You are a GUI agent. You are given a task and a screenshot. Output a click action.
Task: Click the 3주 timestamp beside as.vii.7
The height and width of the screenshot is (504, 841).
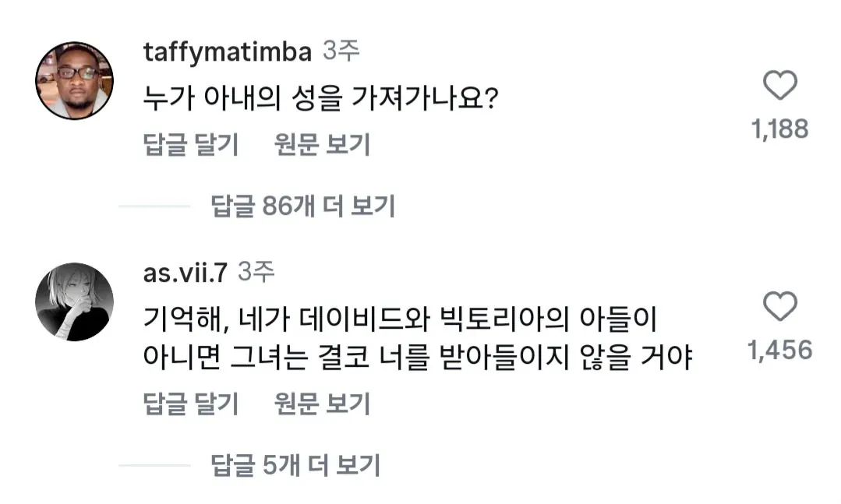pos(256,273)
